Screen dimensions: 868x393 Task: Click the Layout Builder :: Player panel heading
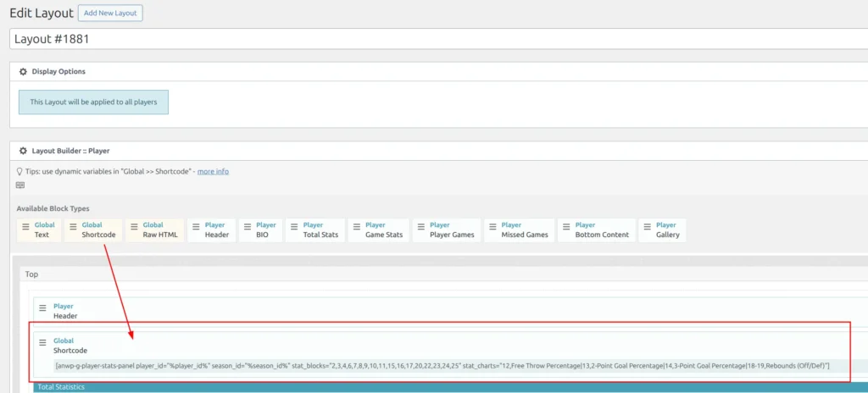[70, 151]
